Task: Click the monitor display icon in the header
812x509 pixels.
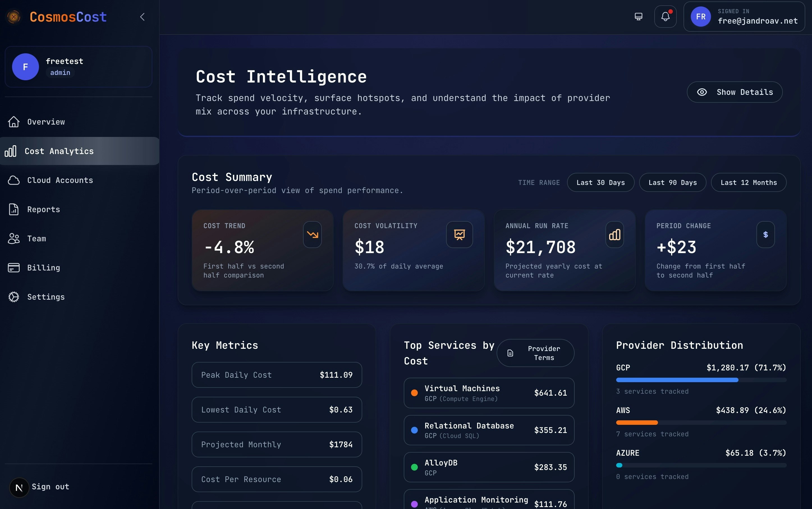Action: (x=638, y=17)
